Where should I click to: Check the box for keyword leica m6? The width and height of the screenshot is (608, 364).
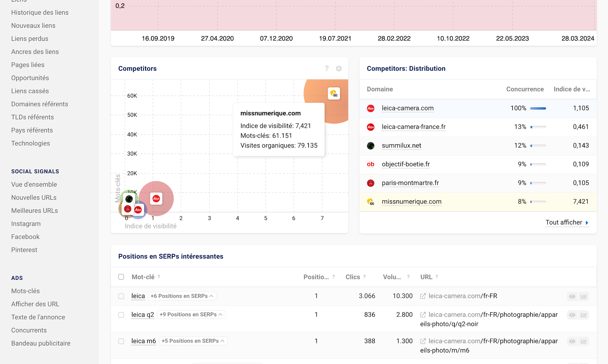[x=121, y=341]
